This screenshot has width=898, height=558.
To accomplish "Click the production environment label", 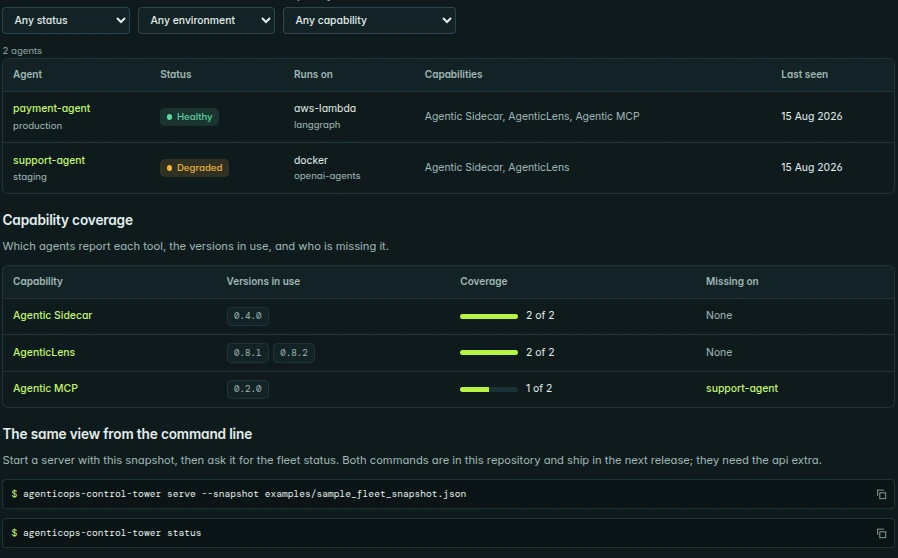I will (x=37, y=126).
